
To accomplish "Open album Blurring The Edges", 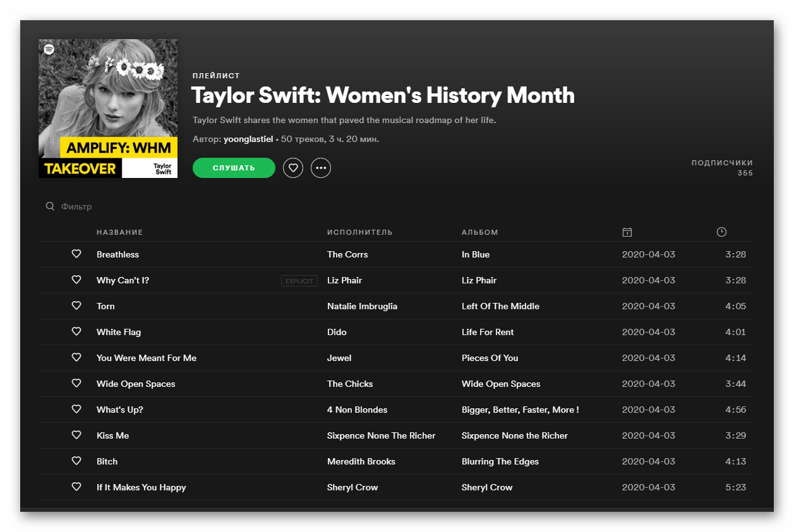I will click(500, 461).
